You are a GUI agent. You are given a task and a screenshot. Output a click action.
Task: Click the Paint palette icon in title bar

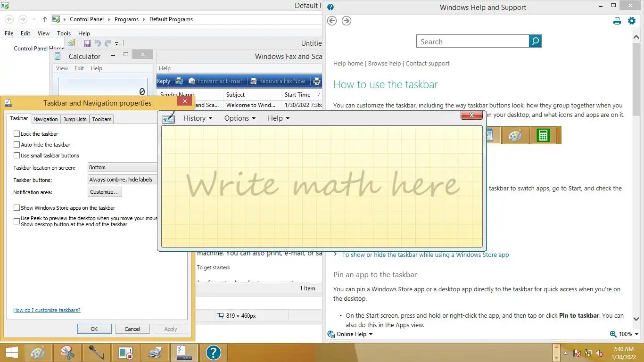click(x=72, y=43)
